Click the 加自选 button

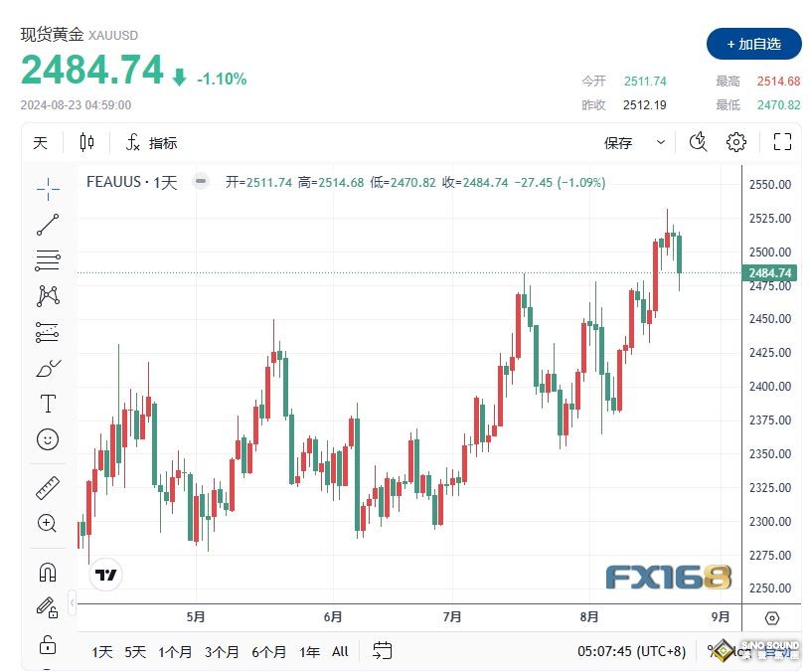(x=753, y=44)
